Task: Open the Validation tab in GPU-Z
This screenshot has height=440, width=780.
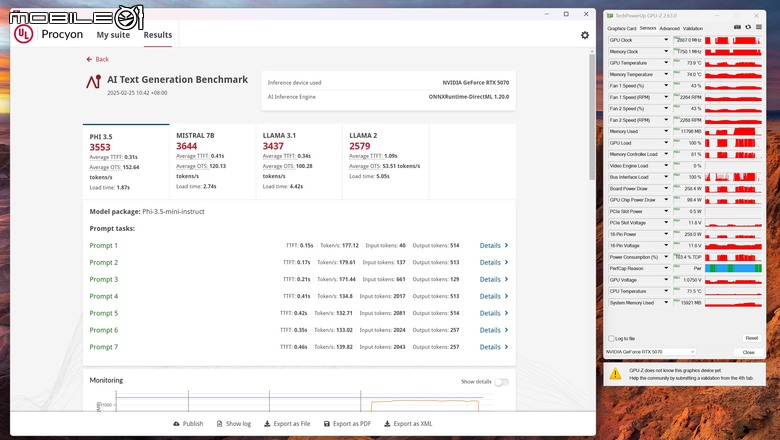Action: 692,28
